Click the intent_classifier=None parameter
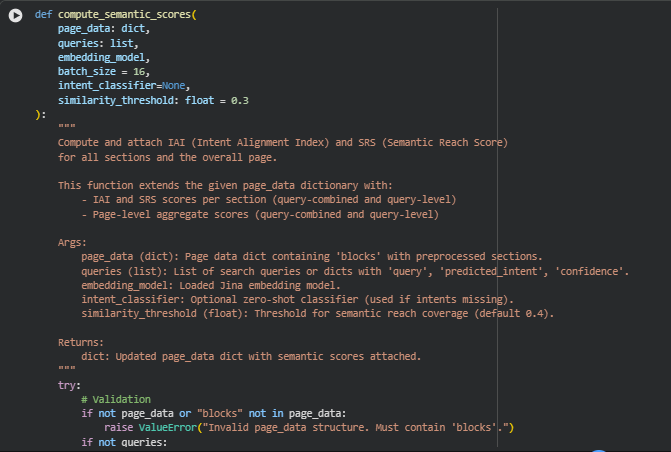The width and height of the screenshot is (671, 452). [x=123, y=87]
